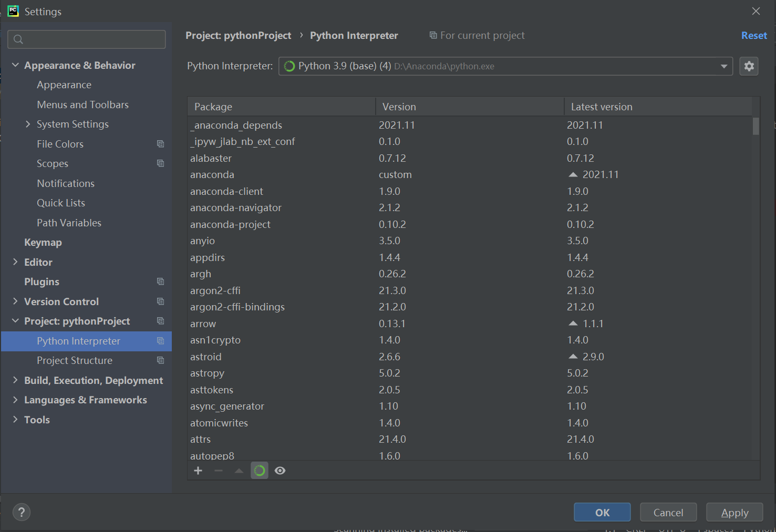Click the interpreter gear settings icon

coord(749,66)
